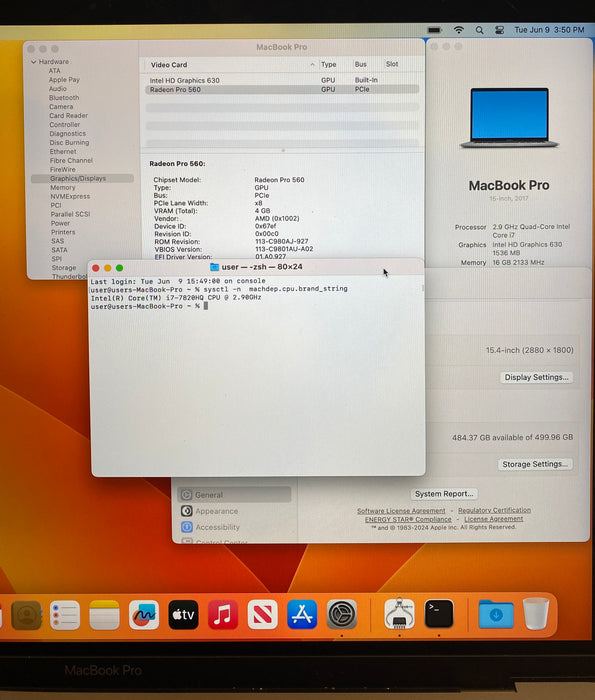Viewport: 595px width, 700px height.
Task: Click the sysctl command line text
Action: click(275, 289)
